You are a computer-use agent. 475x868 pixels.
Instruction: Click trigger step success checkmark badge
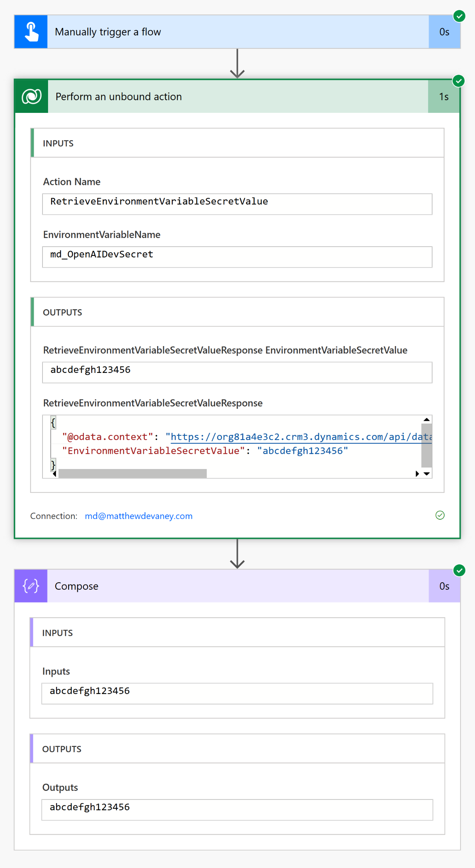click(459, 16)
